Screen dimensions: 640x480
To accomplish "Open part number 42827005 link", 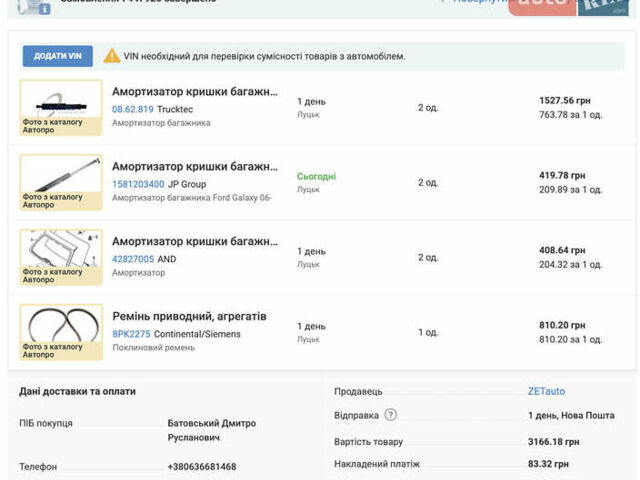I will [133, 259].
